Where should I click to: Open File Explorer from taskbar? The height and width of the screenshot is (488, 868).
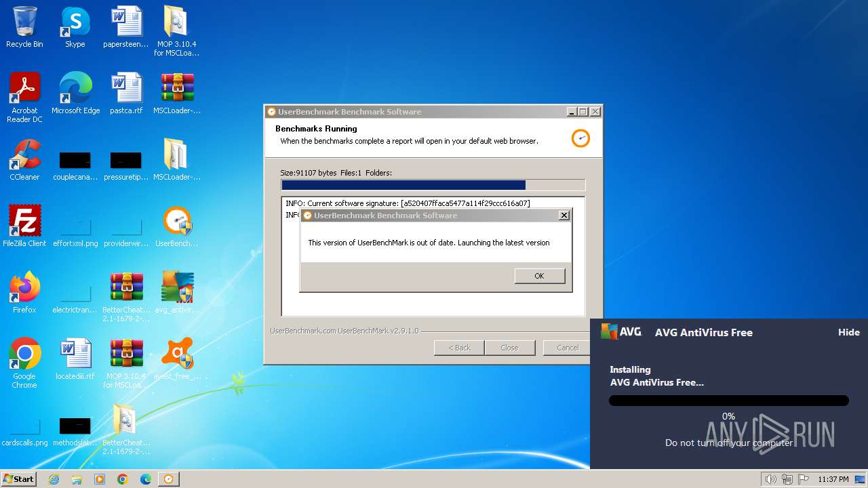pos(77,479)
